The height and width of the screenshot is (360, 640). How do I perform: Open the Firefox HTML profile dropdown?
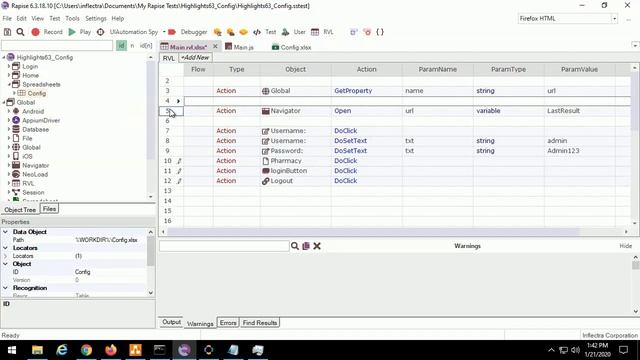coord(614,18)
